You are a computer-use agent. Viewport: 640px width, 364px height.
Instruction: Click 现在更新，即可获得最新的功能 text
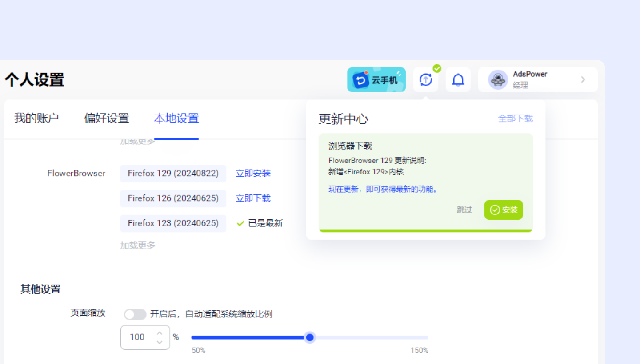[384, 190]
